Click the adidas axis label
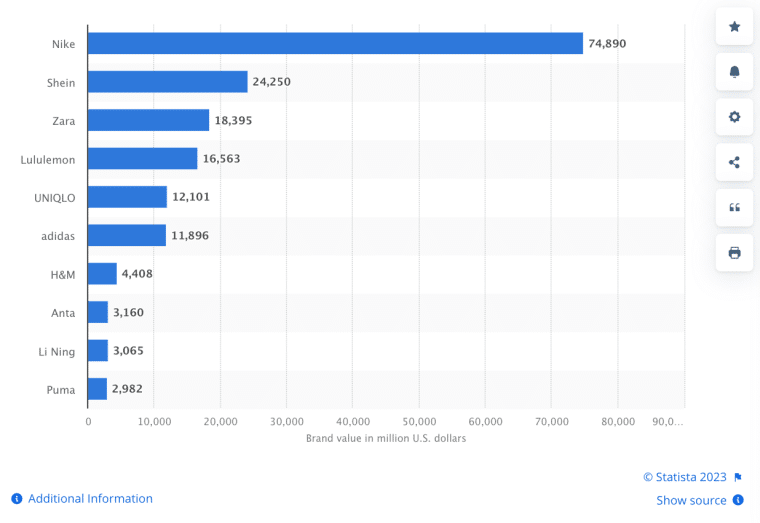 (58, 237)
